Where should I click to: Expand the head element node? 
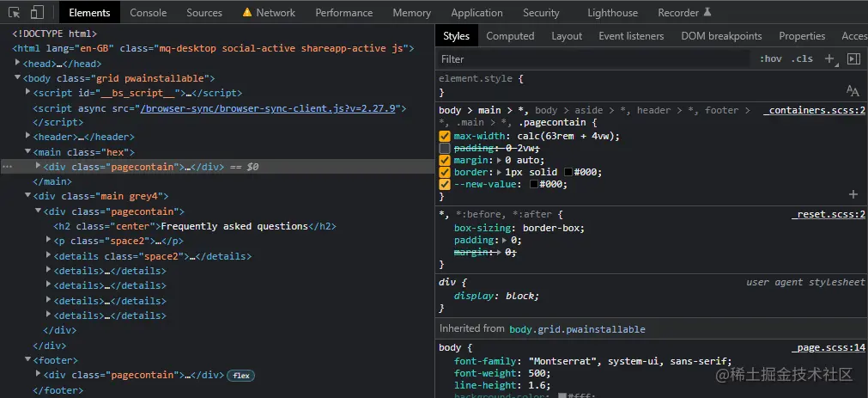18,64
